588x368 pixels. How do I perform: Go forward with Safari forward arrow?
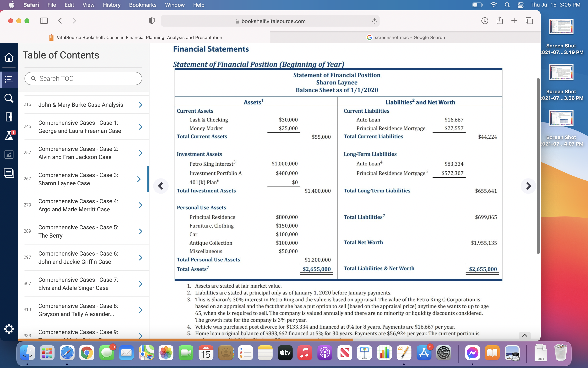pyautogui.click(x=74, y=21)
